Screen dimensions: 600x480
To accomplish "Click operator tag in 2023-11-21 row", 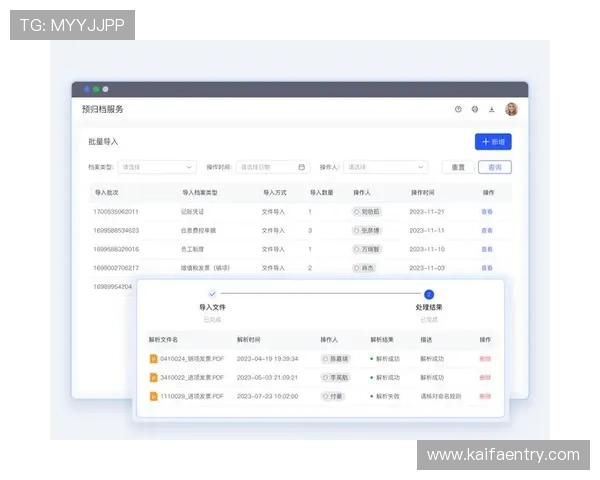I will pyautogui.click(x=367, y=212).
